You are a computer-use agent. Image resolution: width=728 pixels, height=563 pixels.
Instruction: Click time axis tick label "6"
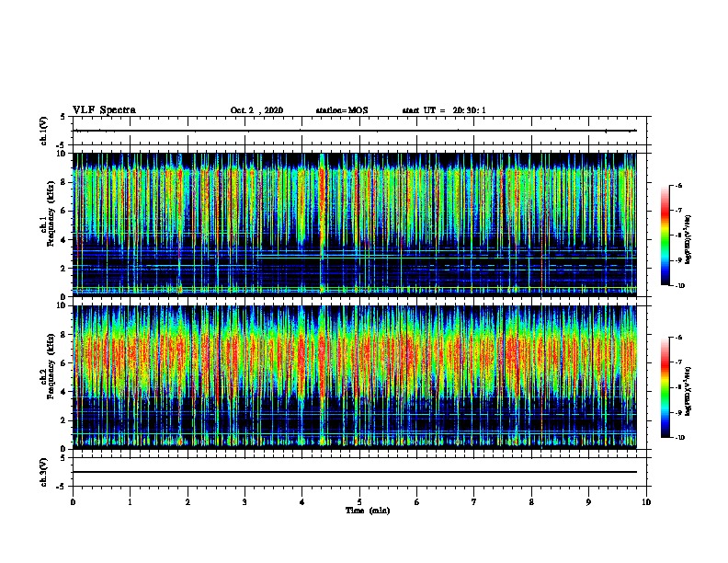click(x=417, y=502)
